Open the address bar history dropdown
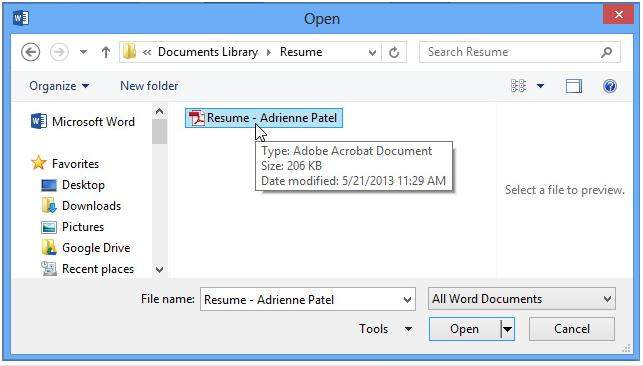Viewport: 643px width, 366px height. tap(372, 52)
